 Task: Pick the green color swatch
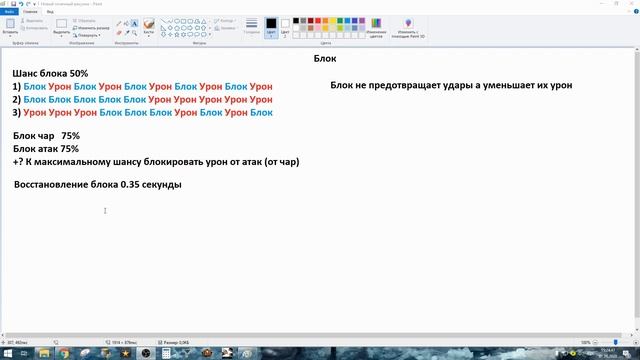click(340, 20)
